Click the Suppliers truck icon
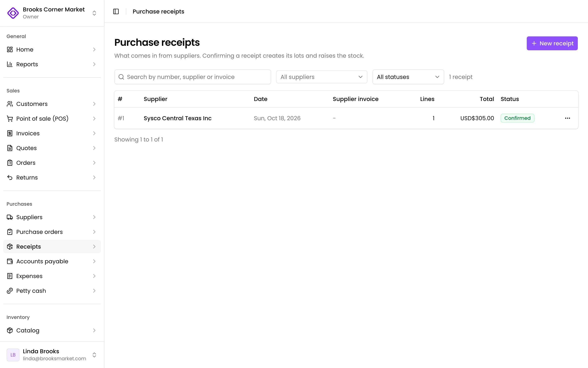588x368 pixels. click(x=10, y=217)
